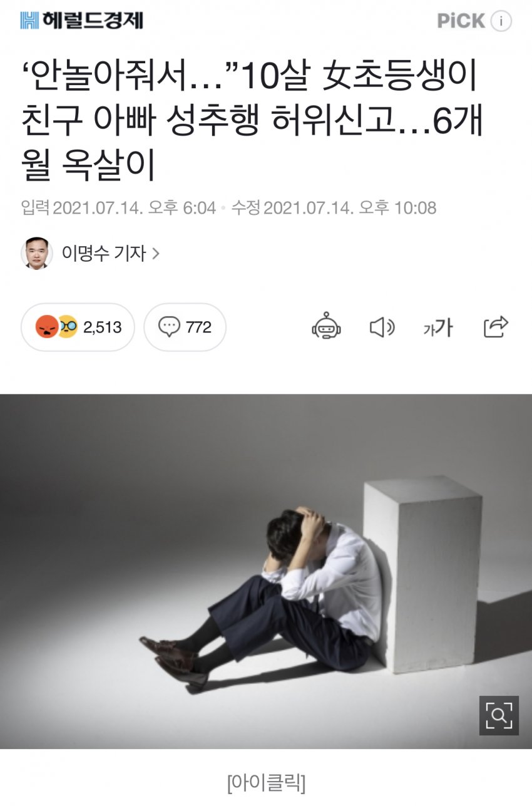Open the 2,513 reactions count
The width and height of the screenshot is (532, 806).
102,328
